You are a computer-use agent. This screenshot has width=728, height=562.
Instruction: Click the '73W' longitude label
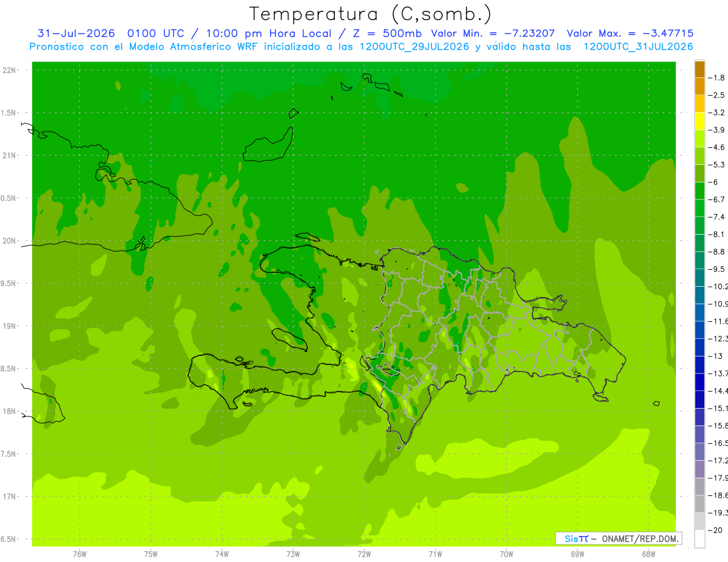(x=293, y=554)
